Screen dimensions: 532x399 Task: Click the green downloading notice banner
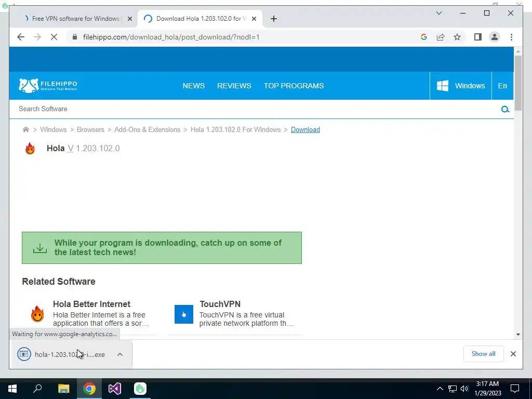point(162,248)
